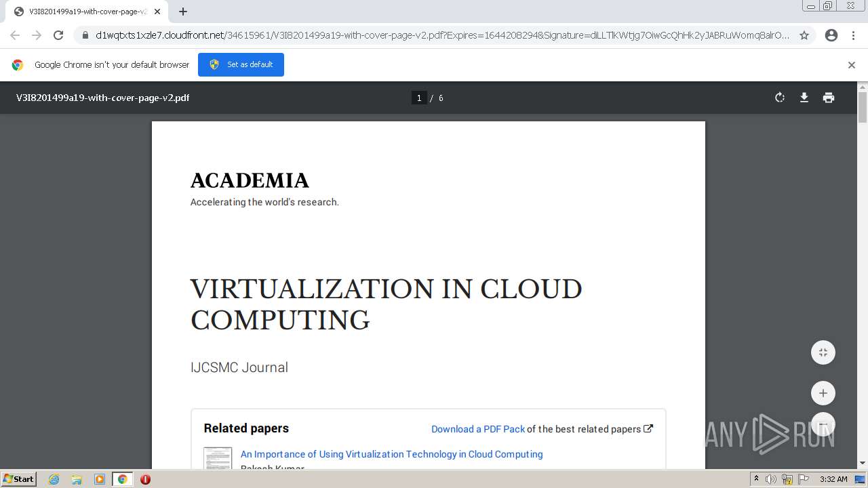
Task: Set Chrome as default browser
Action: [241, 64]
